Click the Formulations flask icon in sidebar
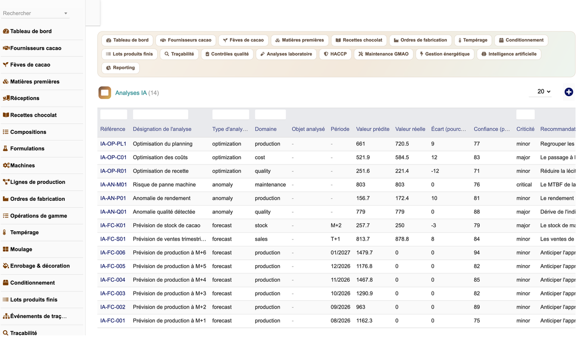 6,148
